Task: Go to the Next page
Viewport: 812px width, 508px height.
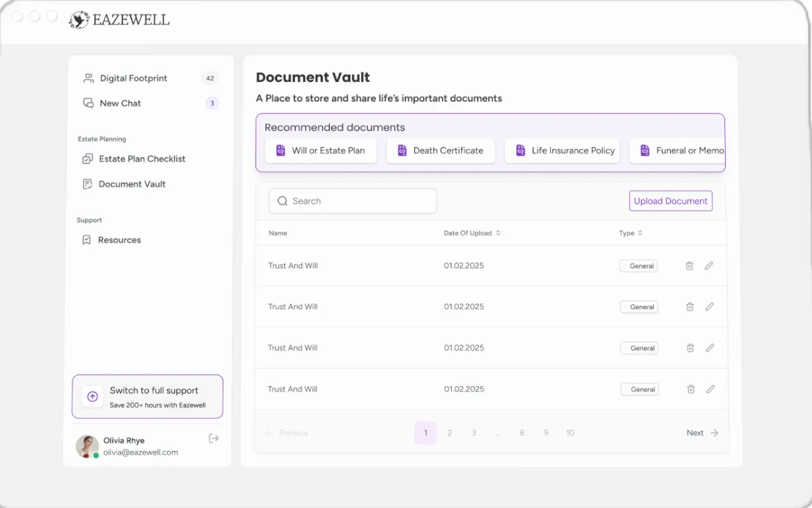Action: 702,433
